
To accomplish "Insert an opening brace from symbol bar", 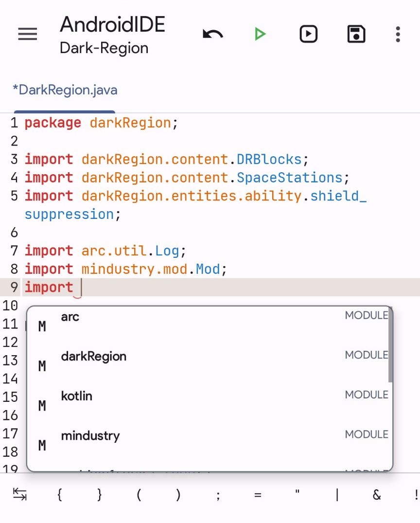I will pyautogui.click(x=59, y=494).
